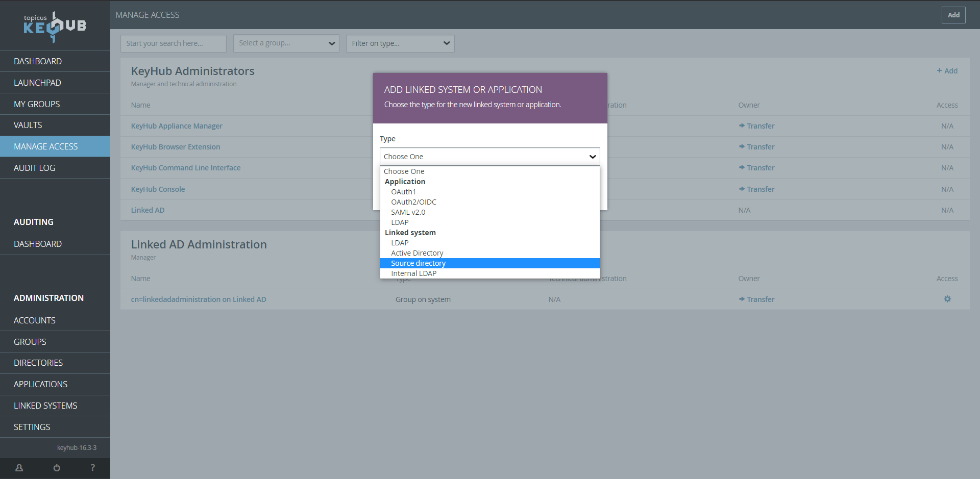The image size is (980, 479).
Task: Open Applications in Administration
Action: pyautogui.click(x=55, y=384)
